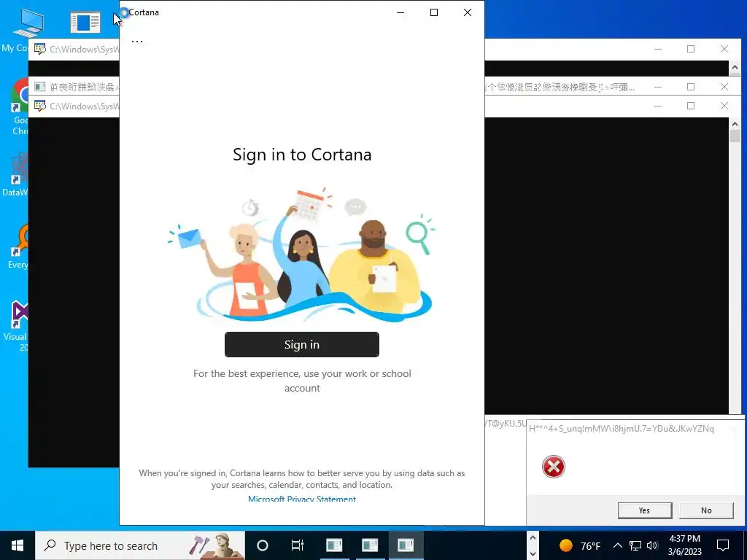Screen dimensions: 747x560
Task: Select the DataW desktop shortcut
Action: point(17,174)
